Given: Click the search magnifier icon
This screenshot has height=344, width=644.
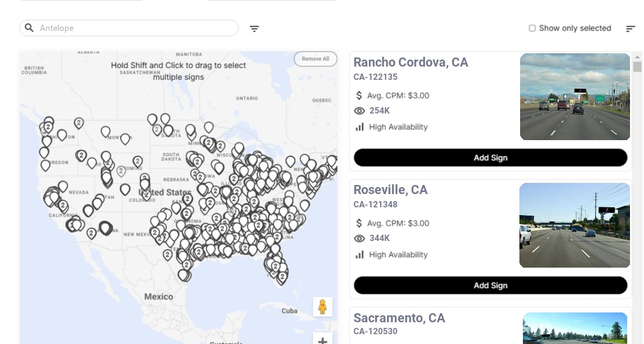Looking at the screenshot, I should click(29, 28).
